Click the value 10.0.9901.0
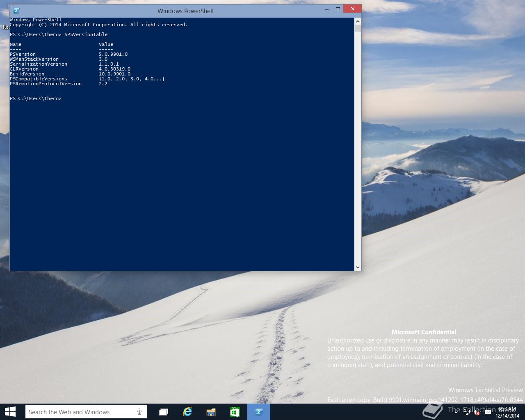Image resolution: width=525 pixels, height=420 pixels. [x=114, y=74]
